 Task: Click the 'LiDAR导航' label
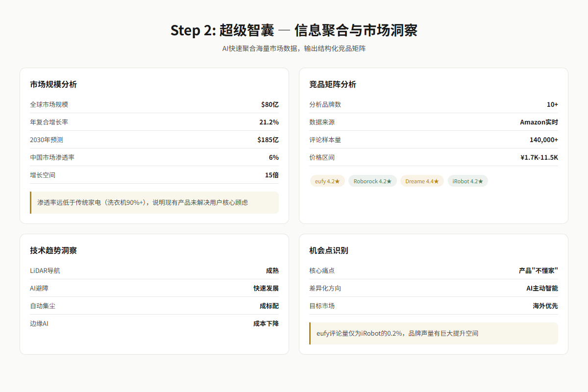(45, 270)
